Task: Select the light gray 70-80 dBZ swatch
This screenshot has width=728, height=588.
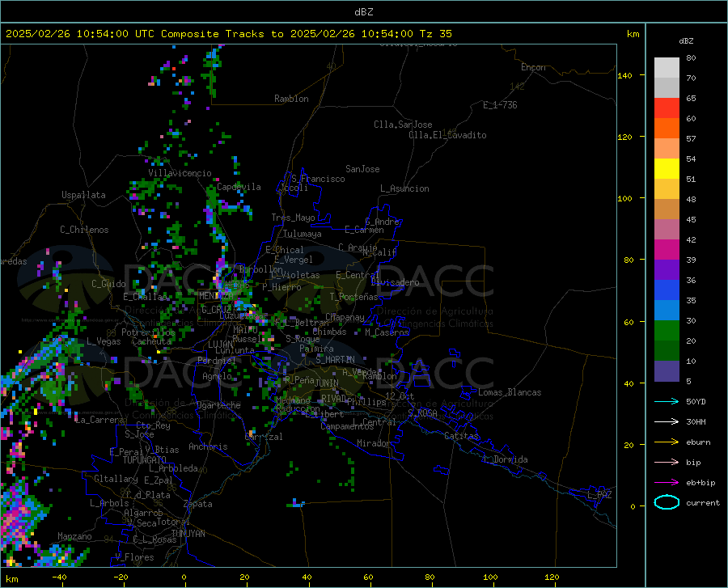Action: [x=667, y=68]
